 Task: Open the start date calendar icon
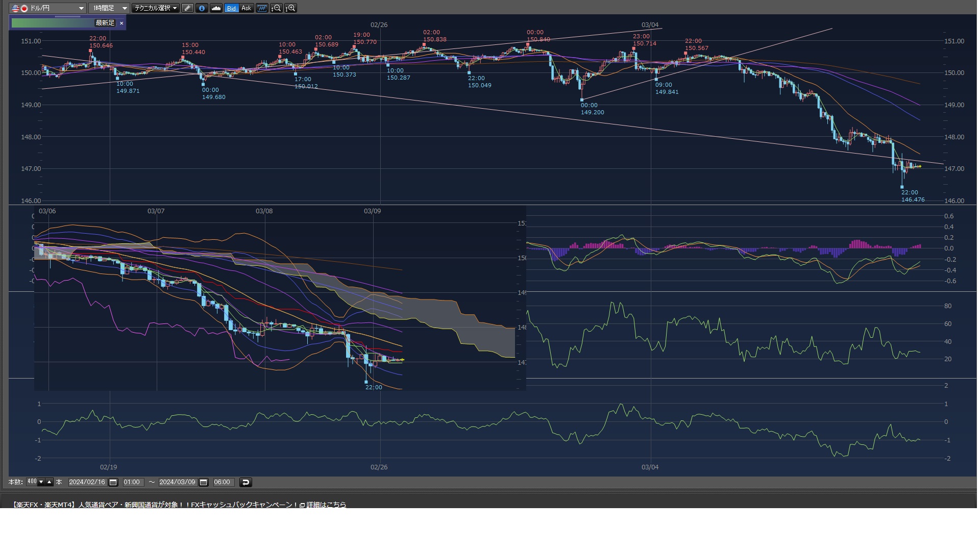[x=113, y=482]
